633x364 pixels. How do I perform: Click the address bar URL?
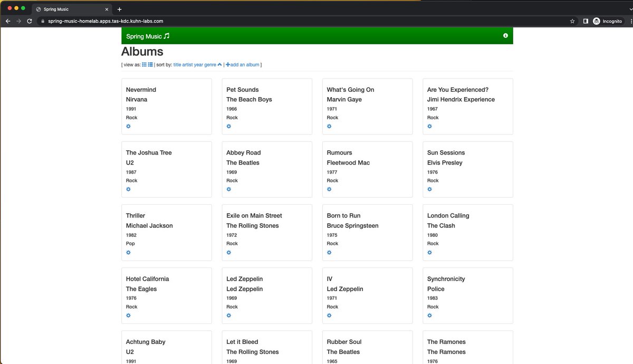(105, 21)
